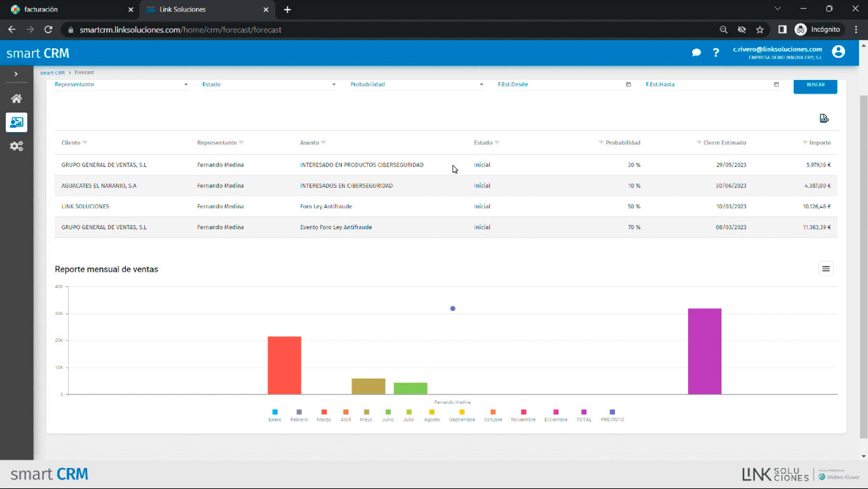868x489 pixels.
Task: Open the Representante dropdown filter
Action: click(x=121, y=84)
